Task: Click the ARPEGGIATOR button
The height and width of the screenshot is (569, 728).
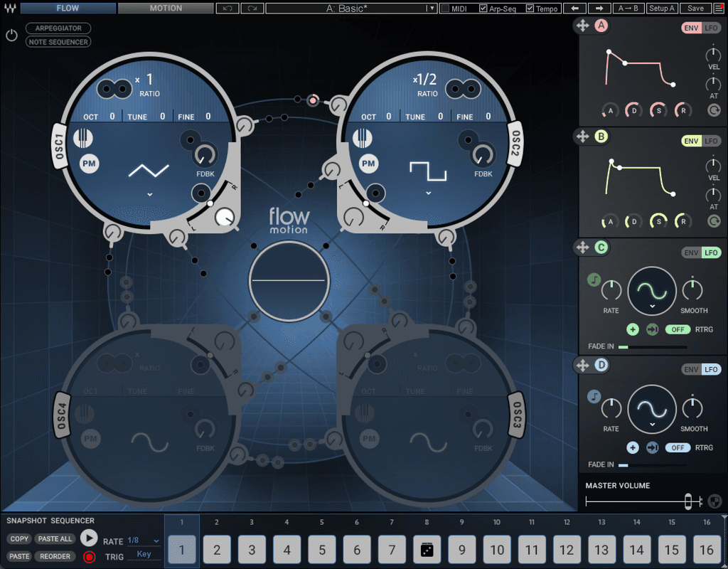Action: pyautogui.click(x=58, y=28)
